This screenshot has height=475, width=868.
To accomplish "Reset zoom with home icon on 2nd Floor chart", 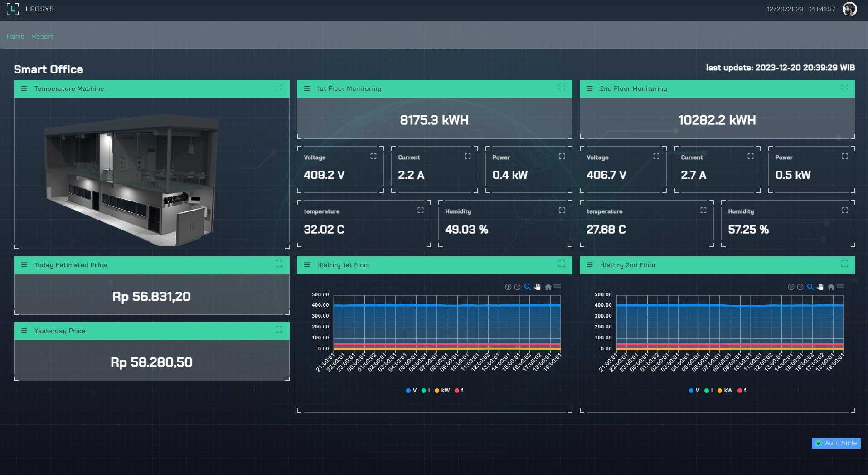I will pos(831,287).
